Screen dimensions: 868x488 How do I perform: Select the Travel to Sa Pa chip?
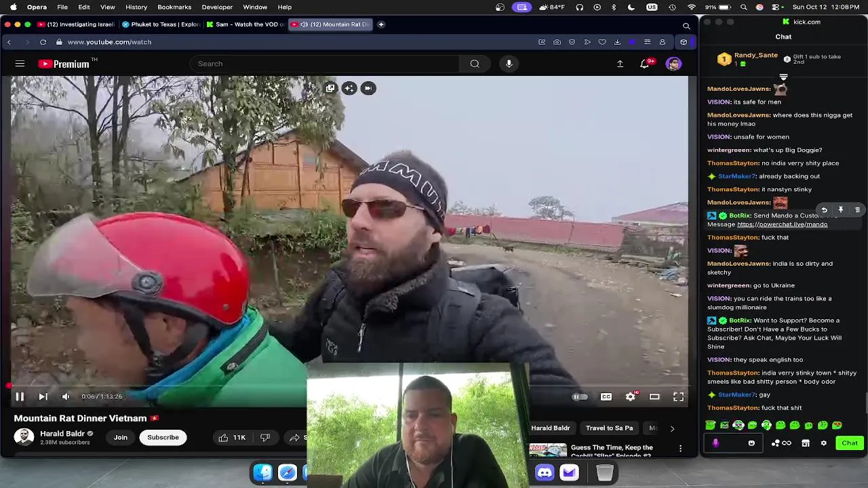coord(609,428)
